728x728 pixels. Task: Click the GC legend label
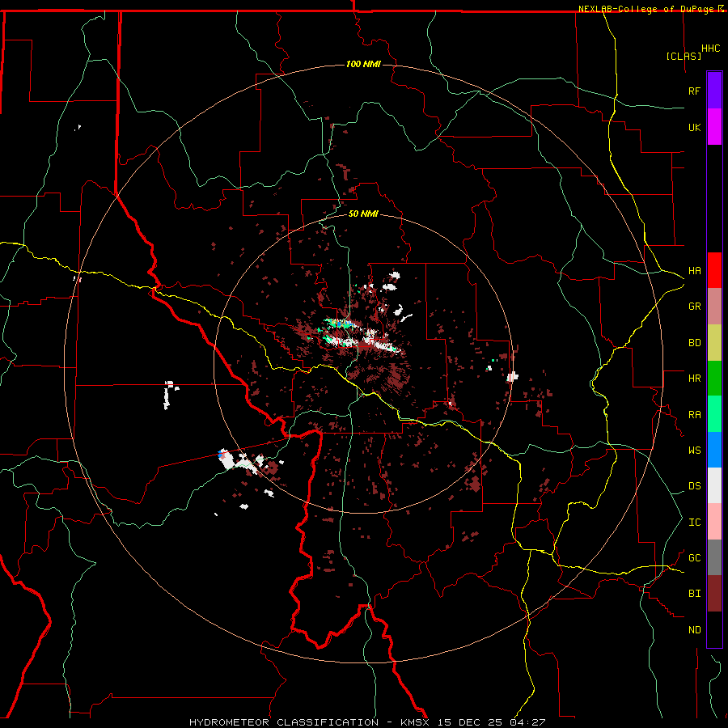pyautogui.click(x=694, y=557)
